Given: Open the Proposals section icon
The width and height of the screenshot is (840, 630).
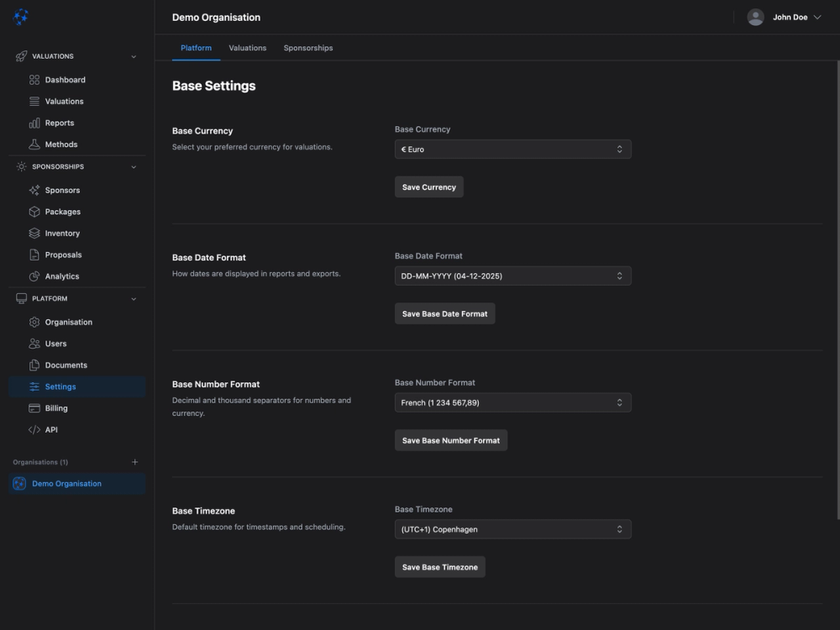Looking at the screenshot, I should point(34,254).
